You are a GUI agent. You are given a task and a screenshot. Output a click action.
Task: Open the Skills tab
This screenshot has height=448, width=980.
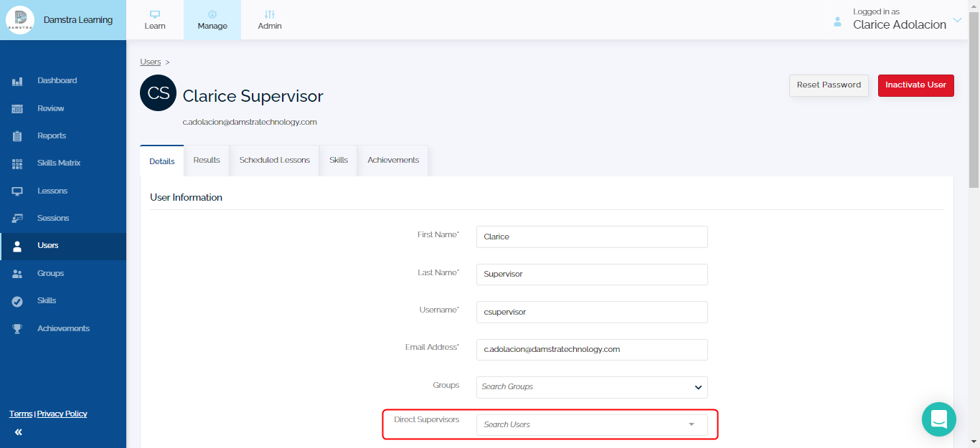point(339,160)
